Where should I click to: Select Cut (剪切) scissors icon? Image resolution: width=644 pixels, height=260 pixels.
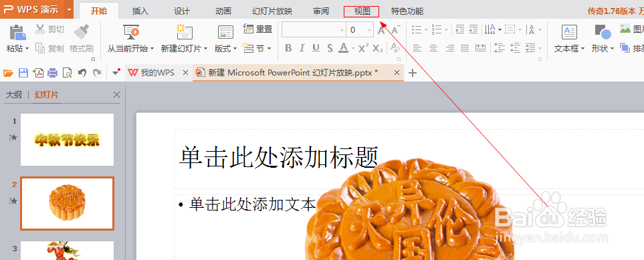tap(40, 29)
